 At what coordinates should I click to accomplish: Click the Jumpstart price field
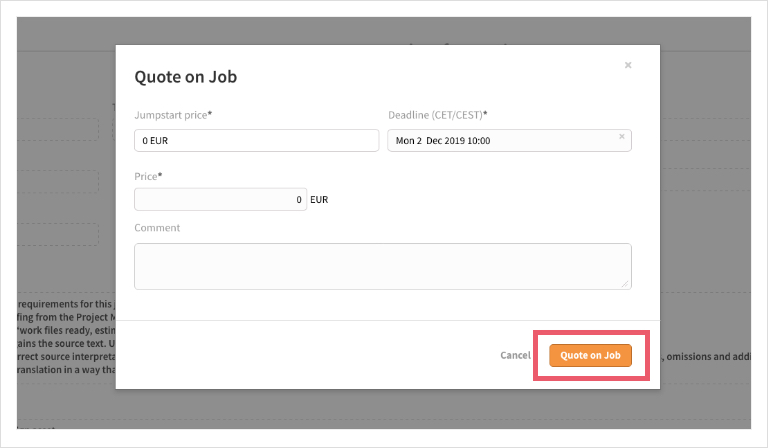click(x=256, y=141)
